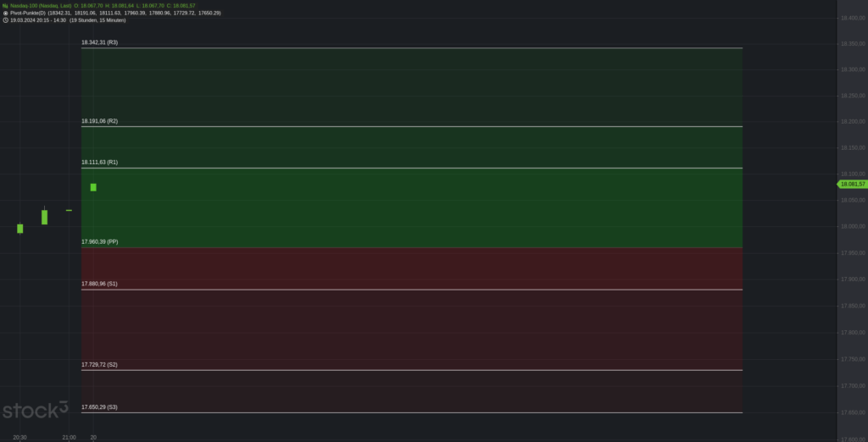Click the 21:00 time axis marker
Viewport: 868px width, 442px height.
coord(69,437)
